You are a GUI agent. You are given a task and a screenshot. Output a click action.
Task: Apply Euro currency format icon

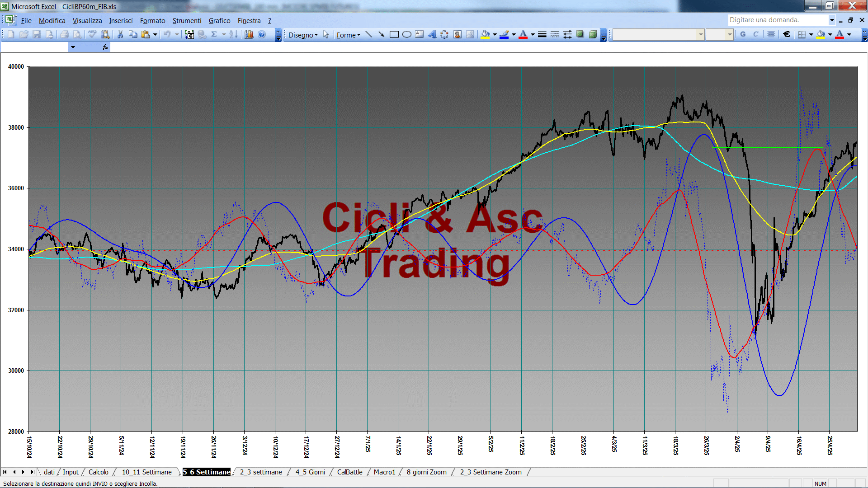click(787, 34)
